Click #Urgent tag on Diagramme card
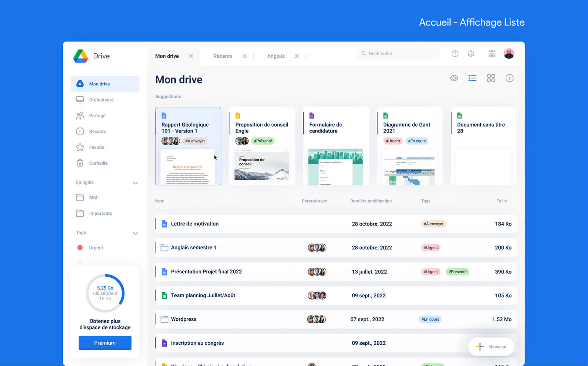 click(393, 141)
